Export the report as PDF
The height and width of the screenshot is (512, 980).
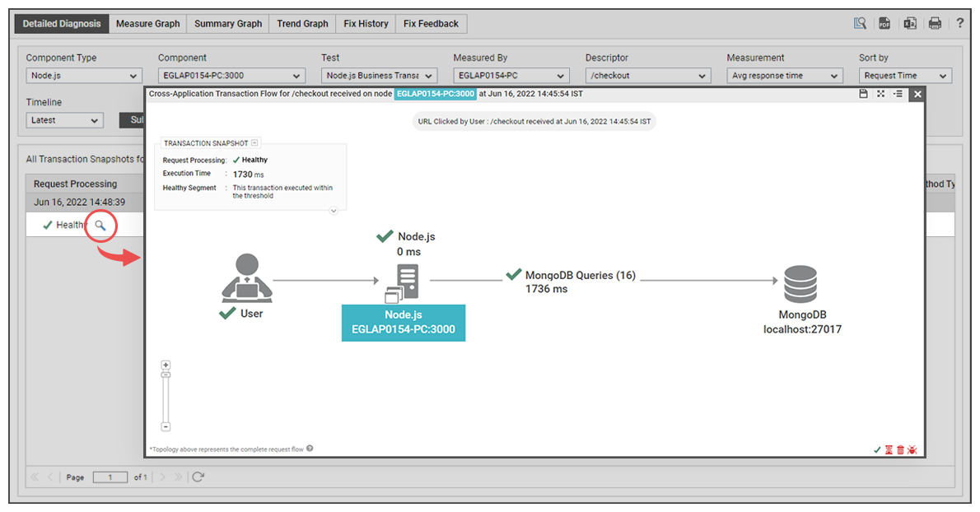(884, 24)
